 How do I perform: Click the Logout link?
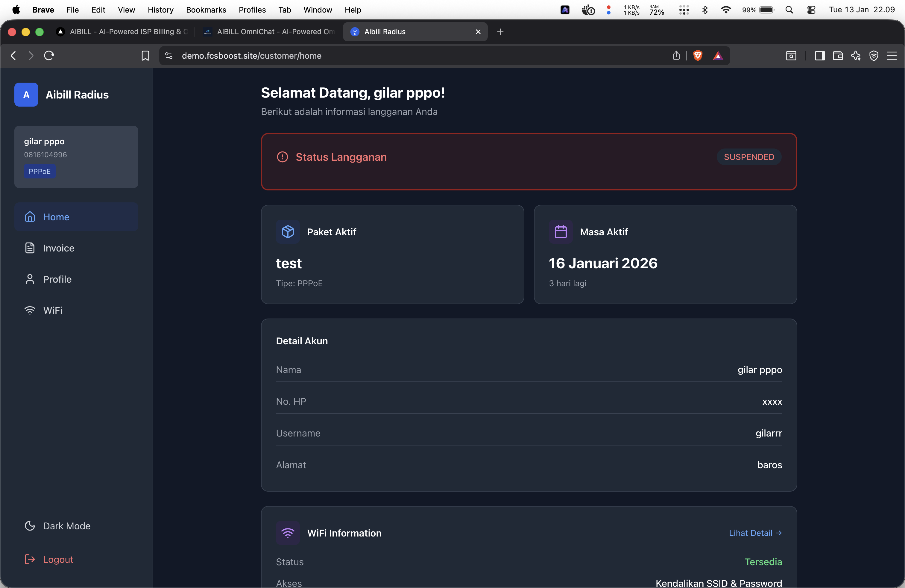[58, 559]
